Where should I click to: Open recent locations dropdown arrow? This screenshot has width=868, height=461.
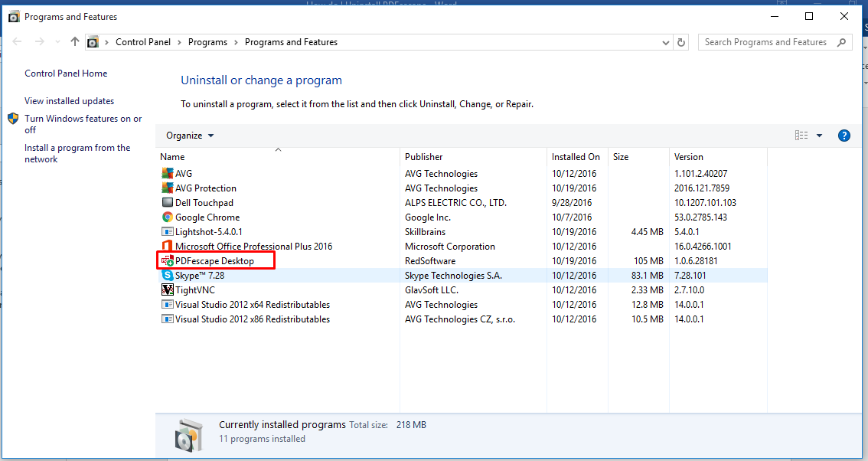(57, 42)
